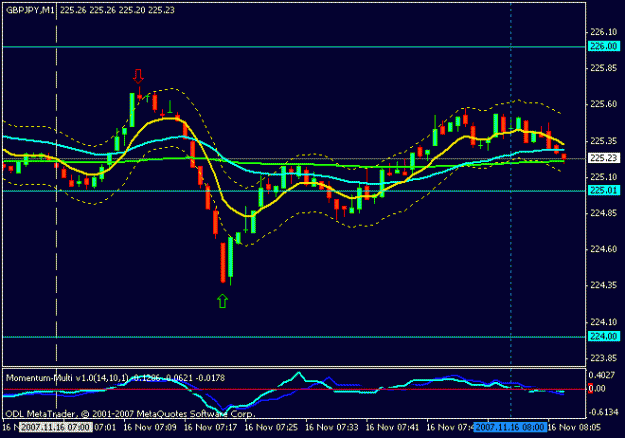
Task: Click the highlighted 224.00 price level label
Action: [603, 336]
